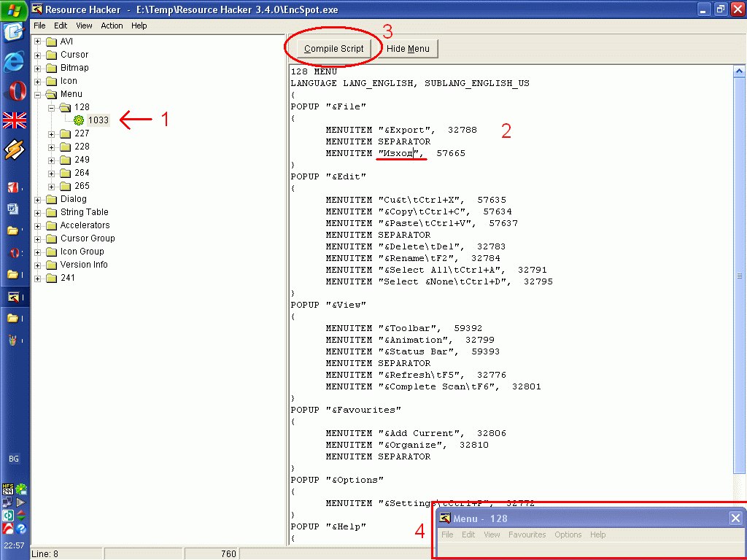Open the Action menu

click(112, 26)
